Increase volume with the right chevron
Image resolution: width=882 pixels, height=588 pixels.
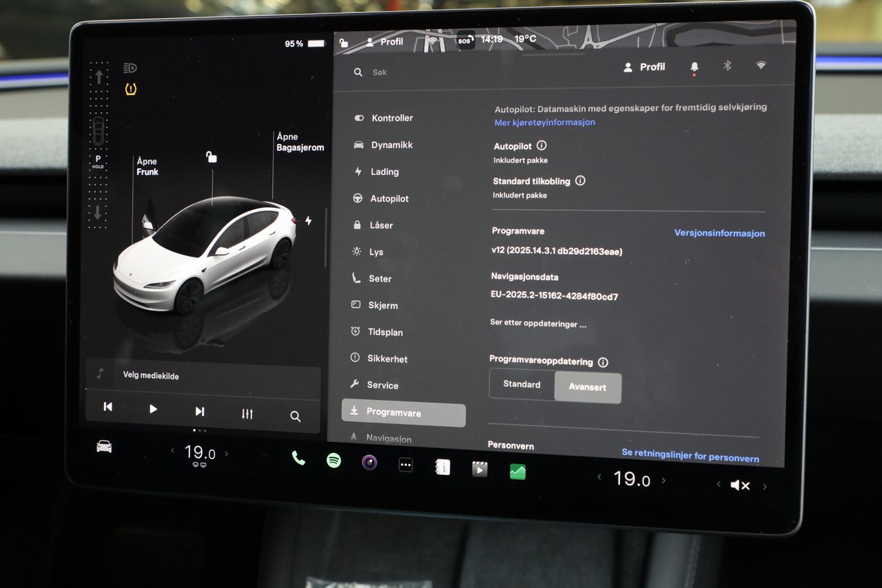click(x=764, y=487)
